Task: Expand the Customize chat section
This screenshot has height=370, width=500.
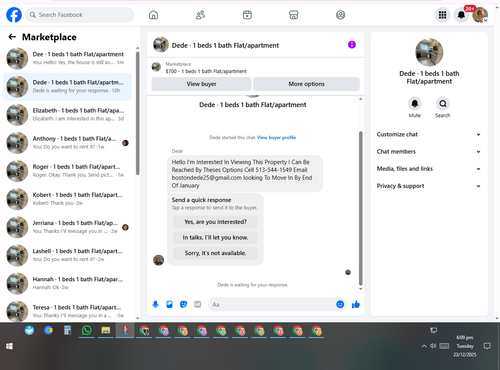Action: click(429, 134)
